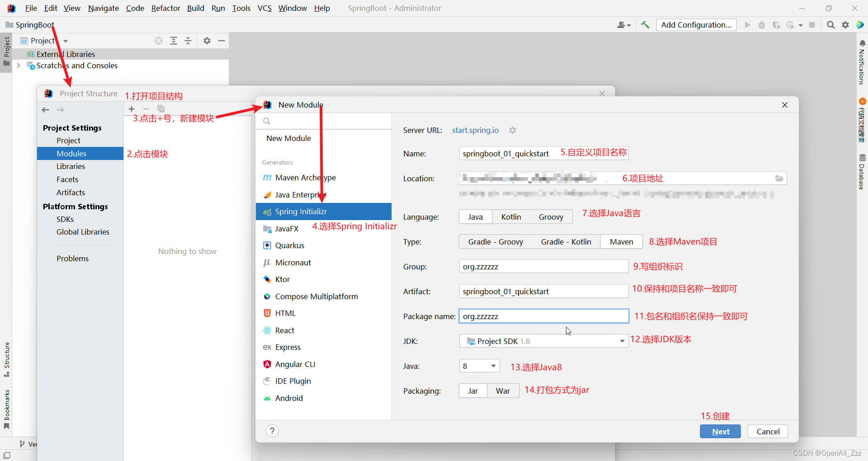Click the Next button

pos(720,432)
